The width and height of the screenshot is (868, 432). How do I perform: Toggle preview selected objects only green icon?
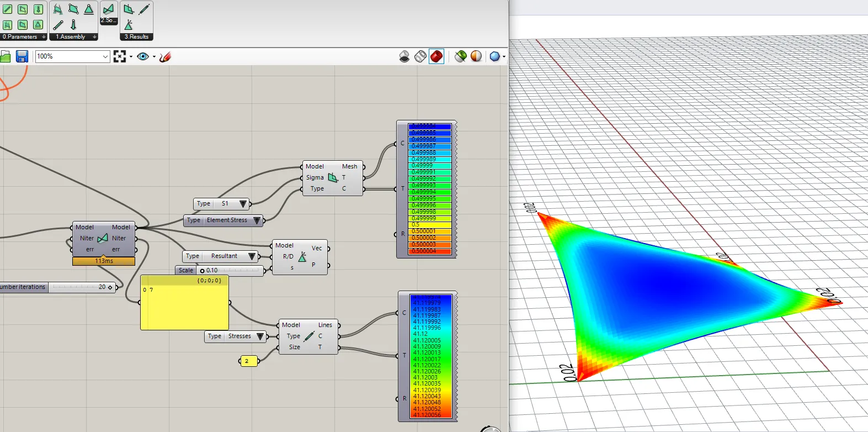(x=460, y=56)
